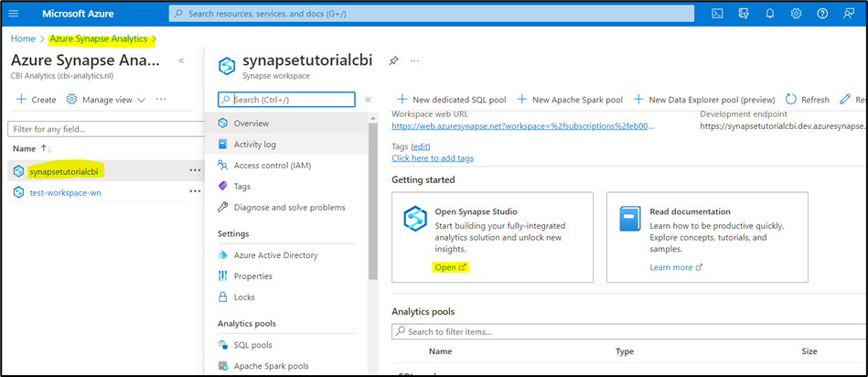Open portal settings gear icon

tap(796, 14)
